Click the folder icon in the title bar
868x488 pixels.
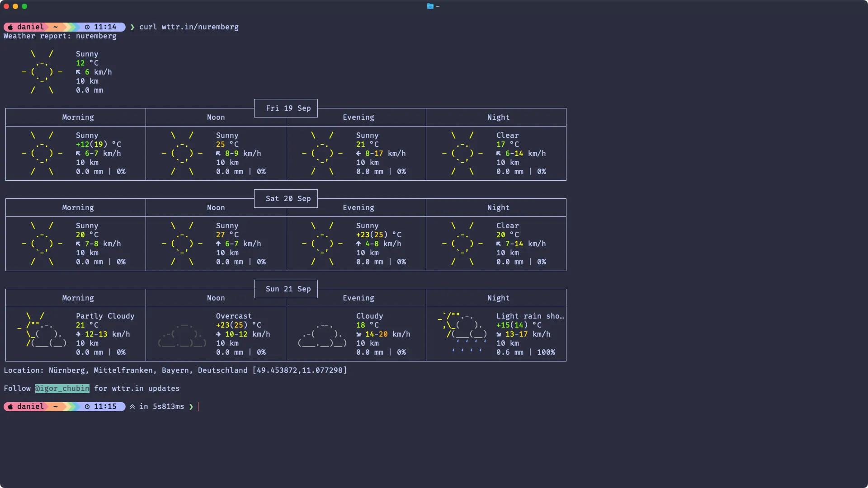(x=430, y=6)
